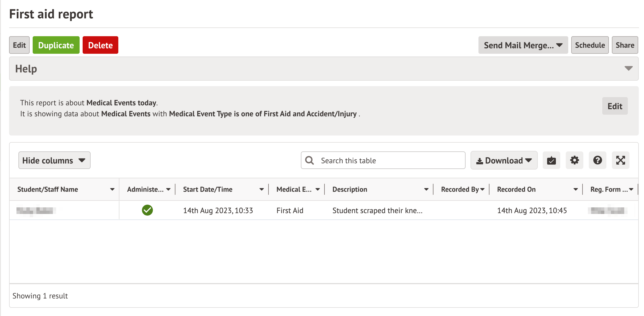The height and width of the screenshot is (316, 644).
Task: Open Student/Staff Name column menu arrow
Action: pyautogui.click(x=112, y=189)
